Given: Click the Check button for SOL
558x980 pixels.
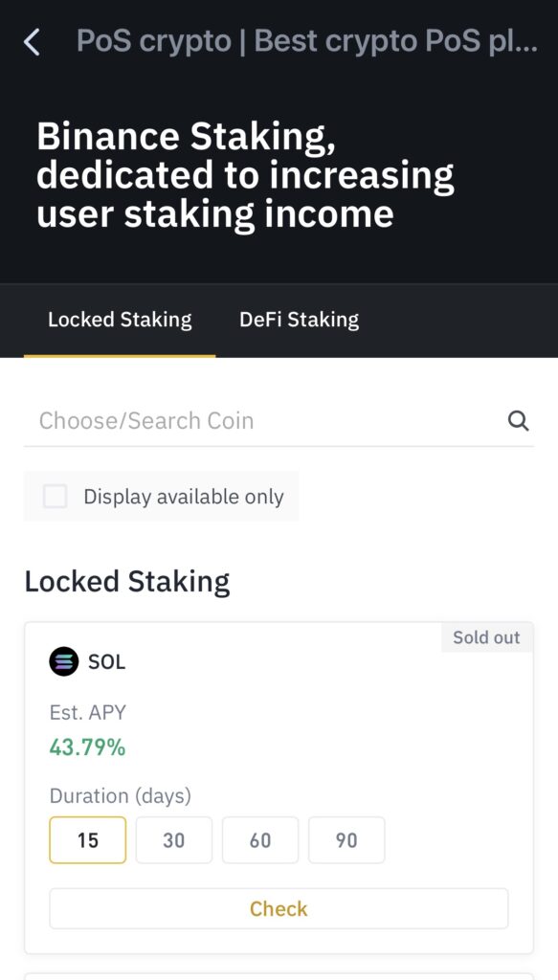Looking at the screenshot, I should (279, 908).
